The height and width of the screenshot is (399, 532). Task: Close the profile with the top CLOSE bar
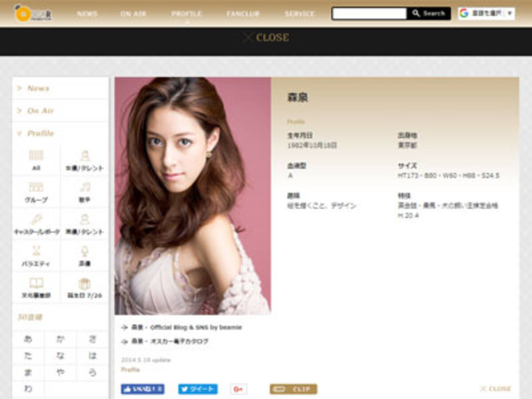266,38
